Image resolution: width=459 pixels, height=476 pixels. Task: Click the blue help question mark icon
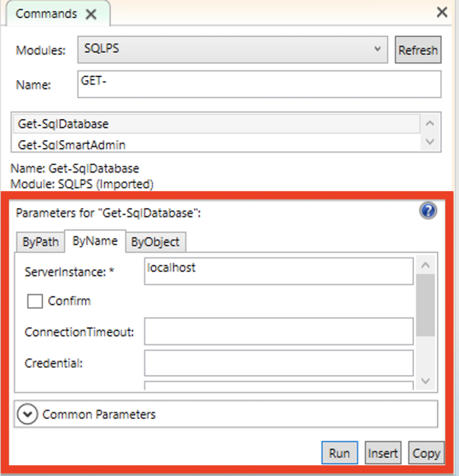click(x=428, y=211)
